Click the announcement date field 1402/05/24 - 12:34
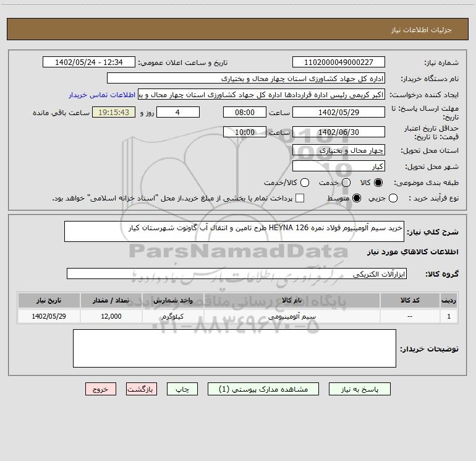This screenshot has width=476, height=461. point(89,62)
